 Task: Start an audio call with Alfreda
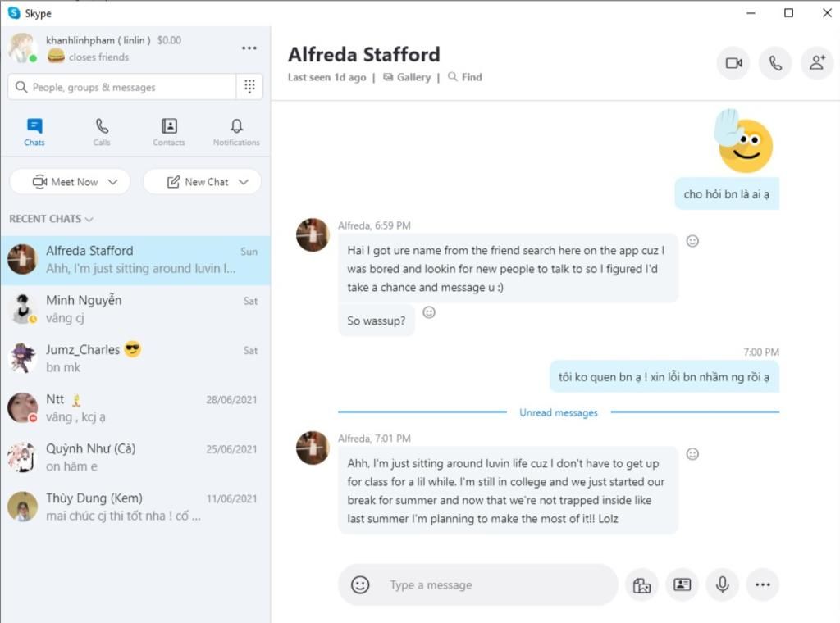point(774,63)
